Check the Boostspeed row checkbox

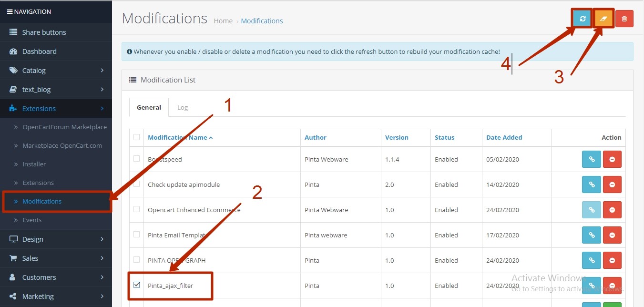(x=137, y=158)
